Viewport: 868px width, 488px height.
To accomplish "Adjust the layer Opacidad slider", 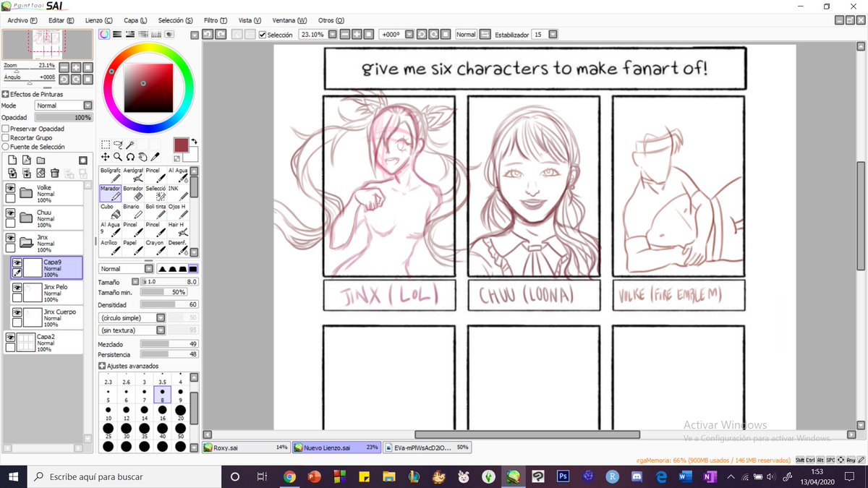I will click(64, 117).
